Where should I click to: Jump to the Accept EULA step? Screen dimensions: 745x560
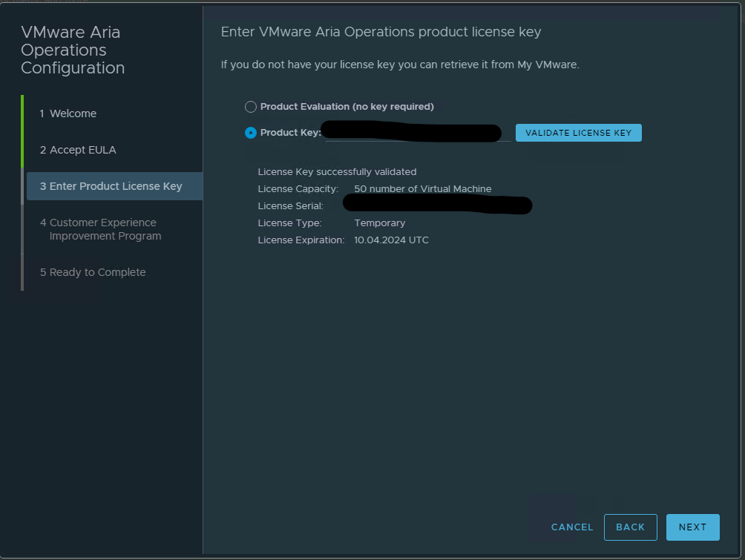pos(78,150)
